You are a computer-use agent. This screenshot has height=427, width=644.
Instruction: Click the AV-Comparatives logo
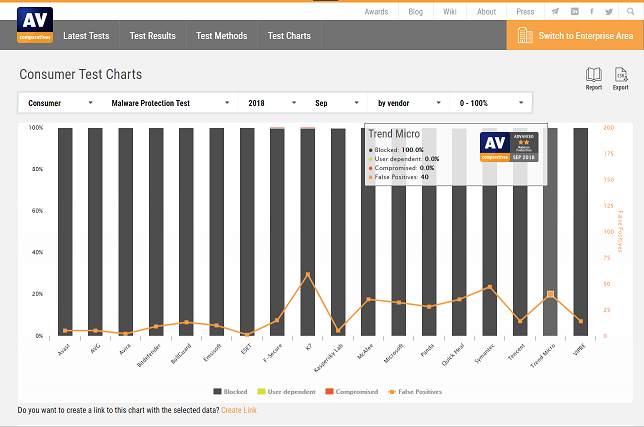pos(35,25)
